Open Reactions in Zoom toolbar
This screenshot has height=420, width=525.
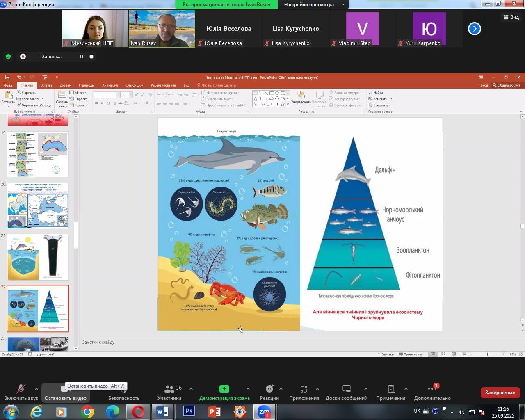[269, 392]
